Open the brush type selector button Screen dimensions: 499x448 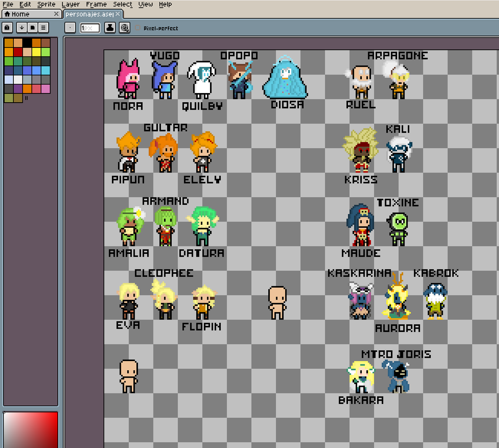tap(70, 28)
